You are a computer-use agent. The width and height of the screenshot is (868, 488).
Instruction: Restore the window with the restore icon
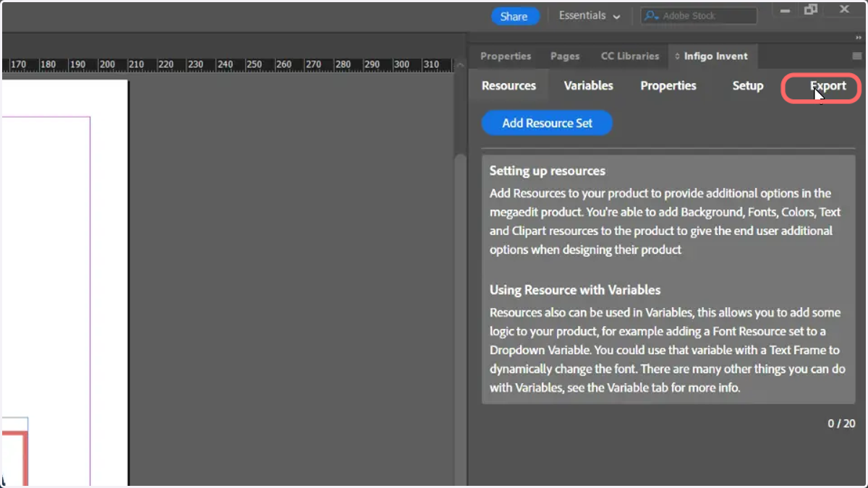[x=811, y=9]
